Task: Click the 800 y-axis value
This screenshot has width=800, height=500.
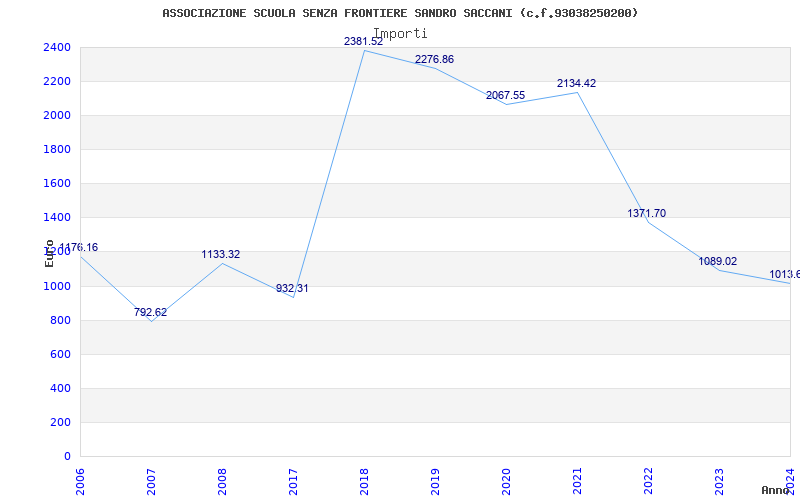Action: coord(61,320)
